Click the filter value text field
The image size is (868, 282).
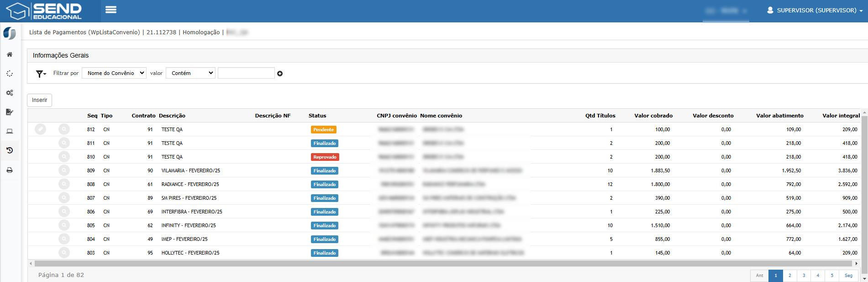[246, 73]
